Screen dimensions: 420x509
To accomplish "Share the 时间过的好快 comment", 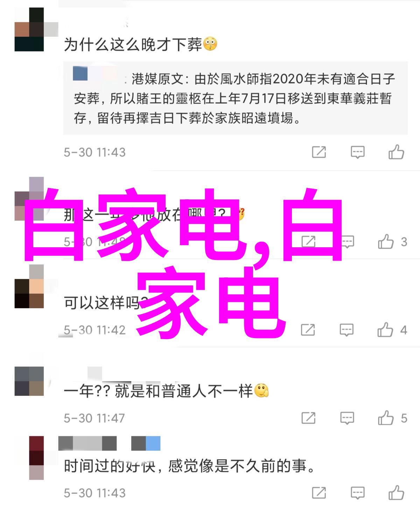I will (319, 493).
